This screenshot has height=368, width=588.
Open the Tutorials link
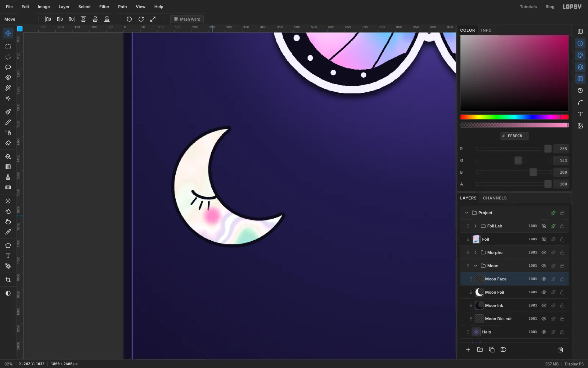(x=528, y=7)
